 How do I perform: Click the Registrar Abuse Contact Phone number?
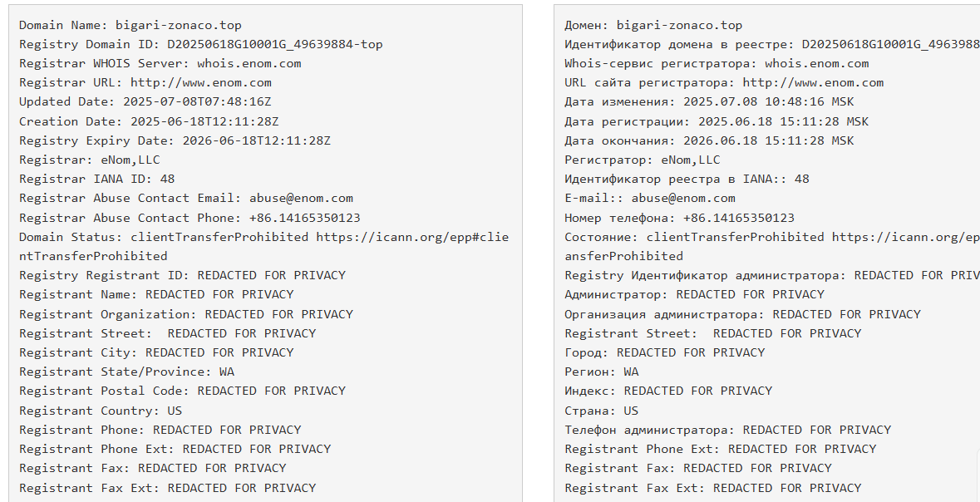(x=304, y=218)
